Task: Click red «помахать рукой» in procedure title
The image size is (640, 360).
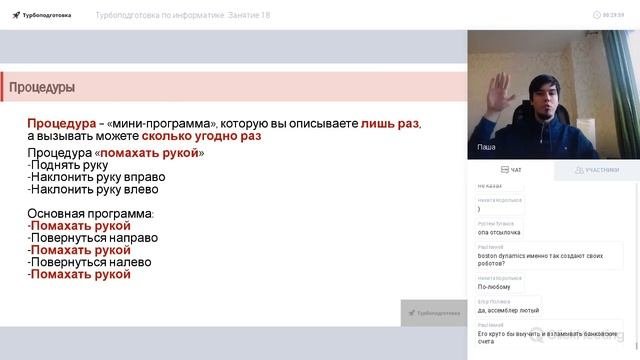Action: pyautogui.click(x=149, y=153)
